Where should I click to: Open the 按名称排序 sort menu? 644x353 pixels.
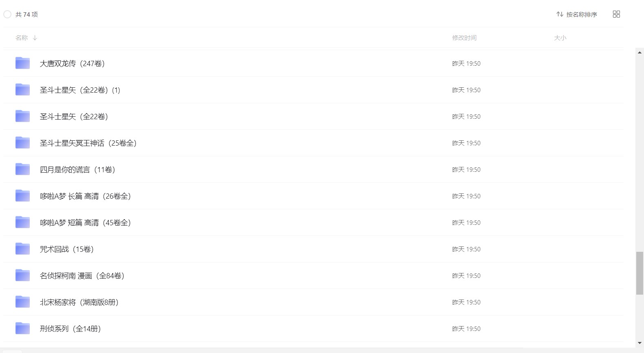pos(577,14)
